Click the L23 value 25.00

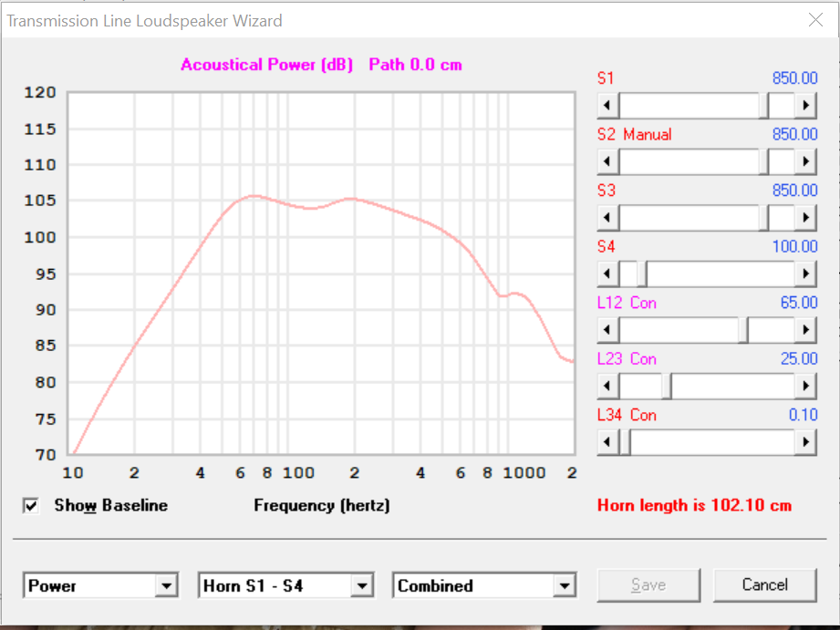(799, 359)
